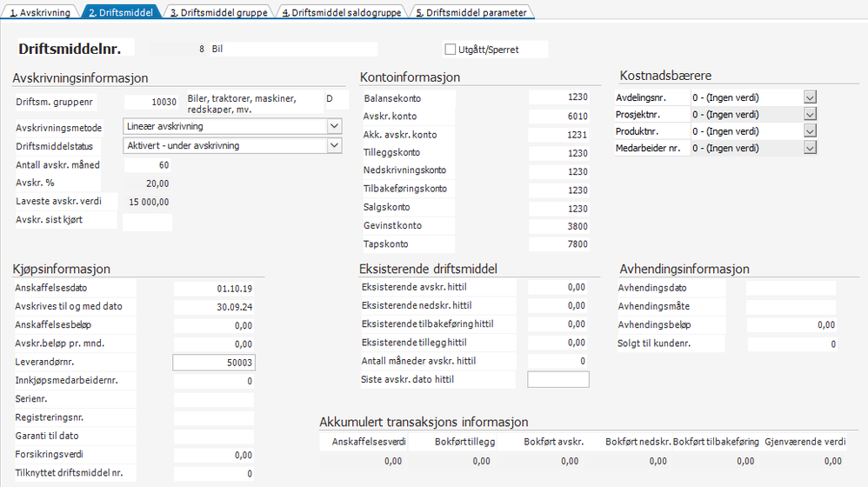Click the Leverandørnr. field showing 50003
The height and width of the screenshot is (487, 868).
214,363
